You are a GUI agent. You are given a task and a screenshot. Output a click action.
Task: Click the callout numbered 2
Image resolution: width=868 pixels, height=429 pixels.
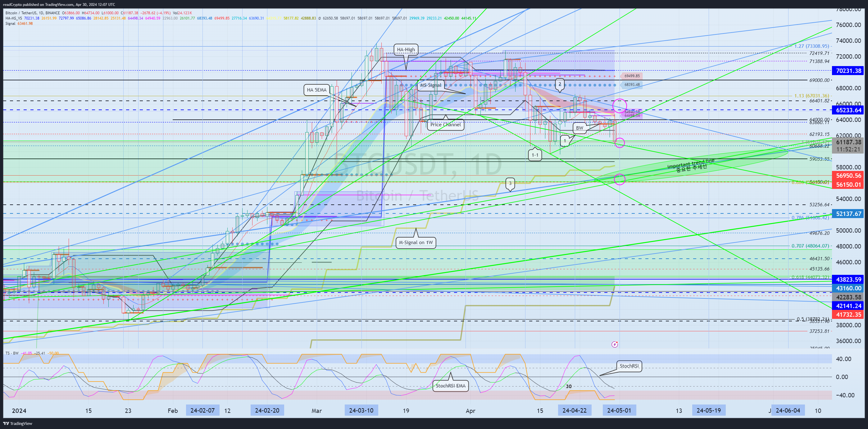560,84
